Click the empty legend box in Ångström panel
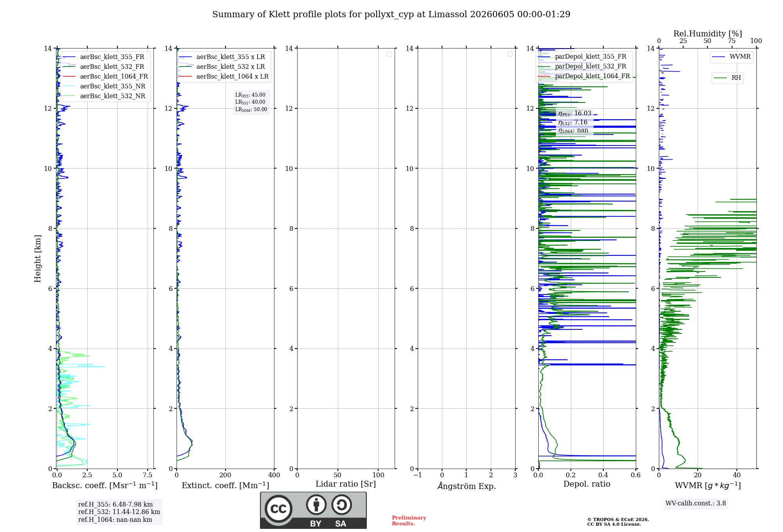The image size is (783, 532). 510,54
